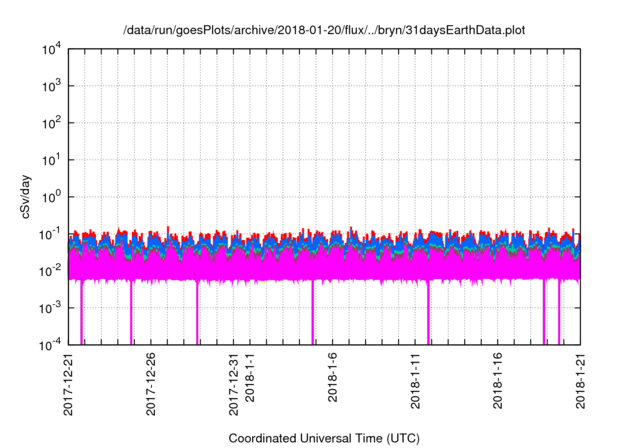Select the 10^2 y-axis tick label

[51, 124]
